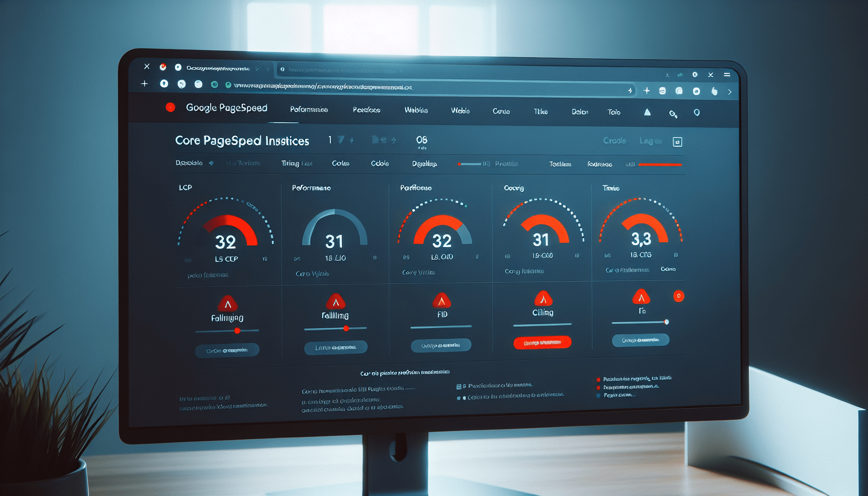Expand the chevron at the browser toolbar's far right
Screen dimensions: 868x496
click(729, 92)
